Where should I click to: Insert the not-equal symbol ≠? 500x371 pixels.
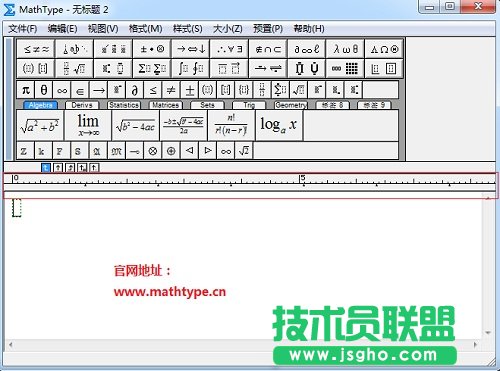click(x=171, y=90)
